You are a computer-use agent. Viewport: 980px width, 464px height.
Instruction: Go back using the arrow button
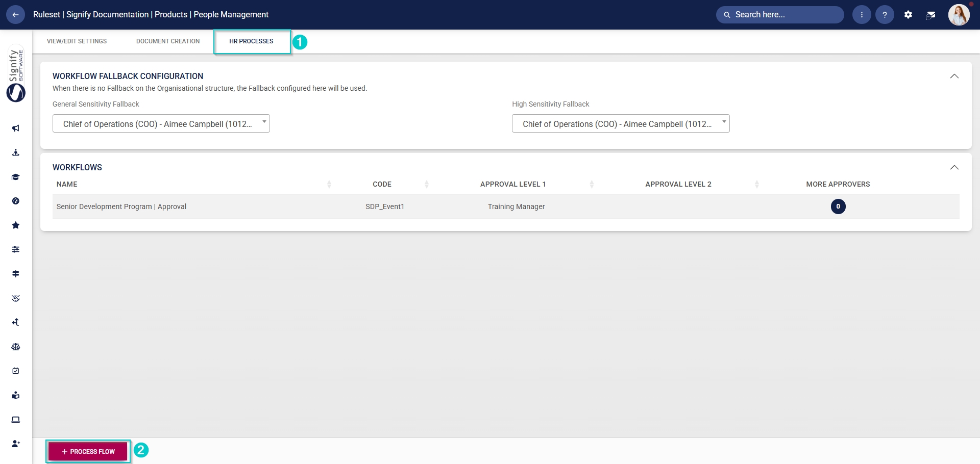pyautogui.click(x=15, y=15)
